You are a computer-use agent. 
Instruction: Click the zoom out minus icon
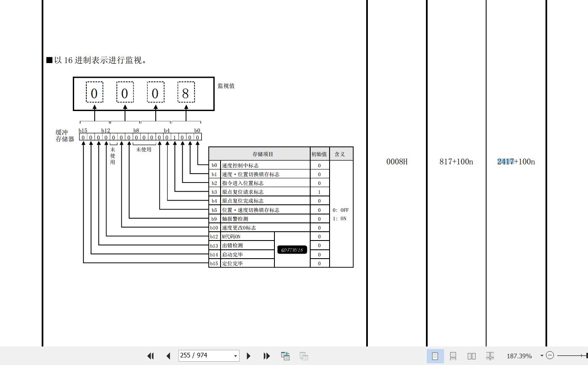(550, 356)
